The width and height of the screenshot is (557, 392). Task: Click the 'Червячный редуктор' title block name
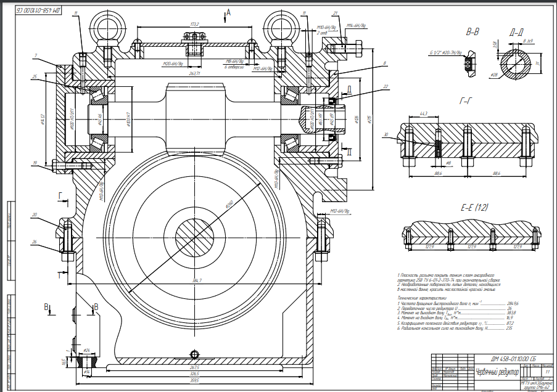tap(495, 371)
